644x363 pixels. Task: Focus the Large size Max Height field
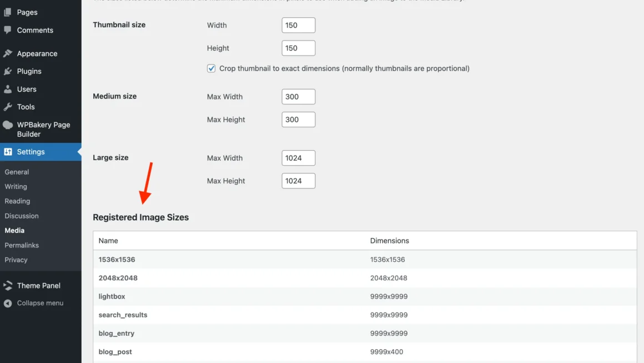coord(299,181)
